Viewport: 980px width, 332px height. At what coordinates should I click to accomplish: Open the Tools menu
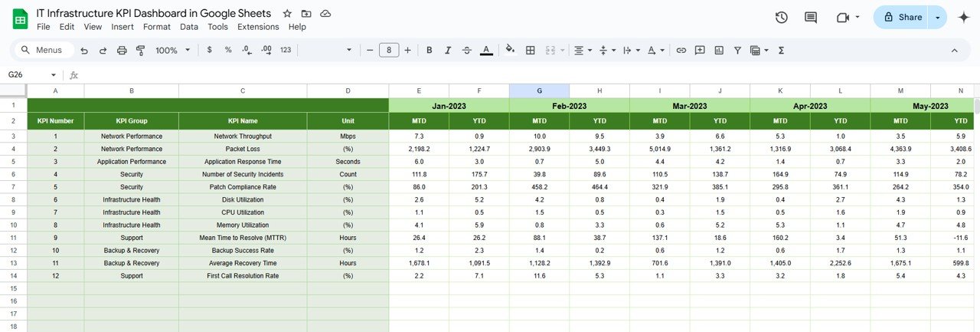(x=217, y=27)
